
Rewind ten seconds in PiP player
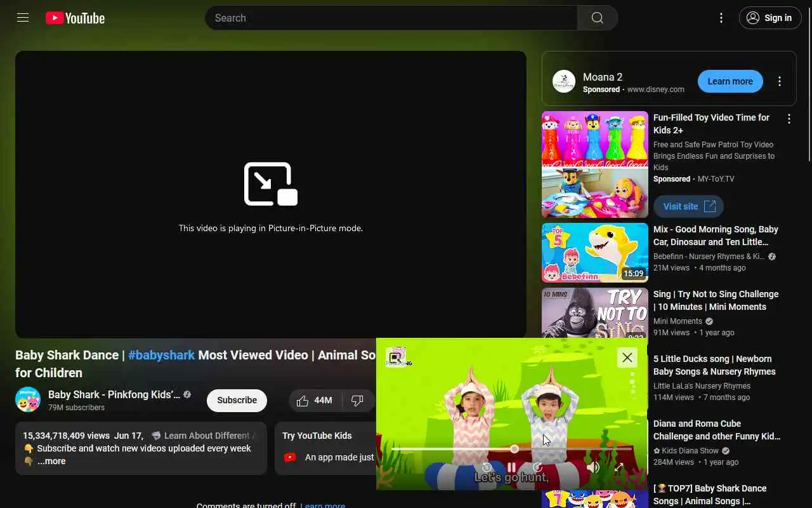tap(487, 468)
